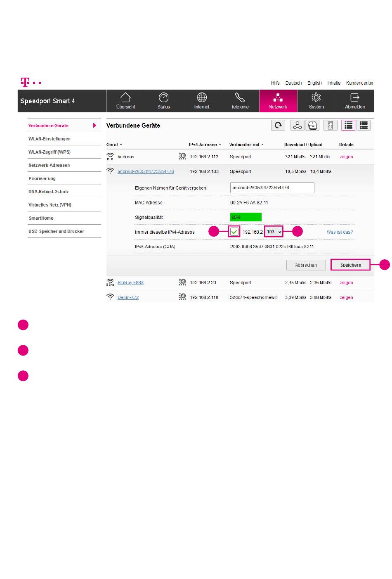Screen dimensions: 392x579
Task: Click Wi-Fi icon beside android-26353f47235b4476
Action: pyautogui.click(x=110, y=171)
